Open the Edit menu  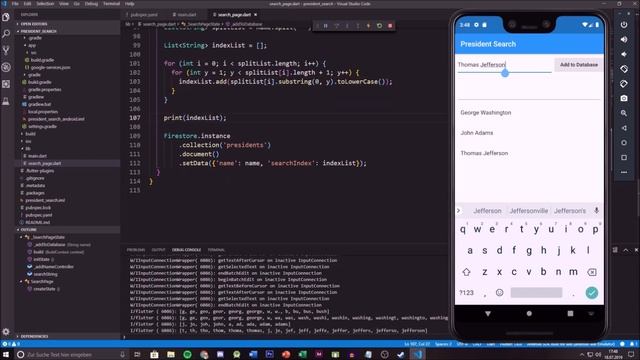tap(27, 4)
